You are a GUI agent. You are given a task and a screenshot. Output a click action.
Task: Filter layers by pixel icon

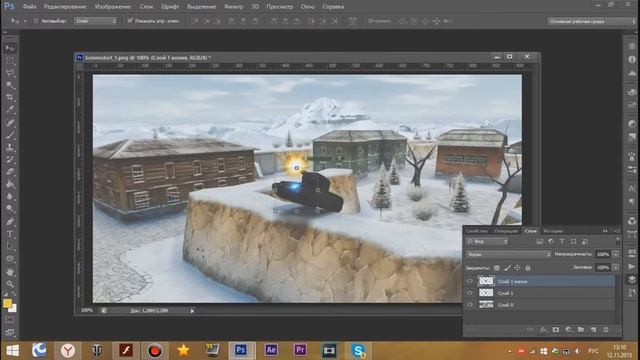click(x=540, y=242)
